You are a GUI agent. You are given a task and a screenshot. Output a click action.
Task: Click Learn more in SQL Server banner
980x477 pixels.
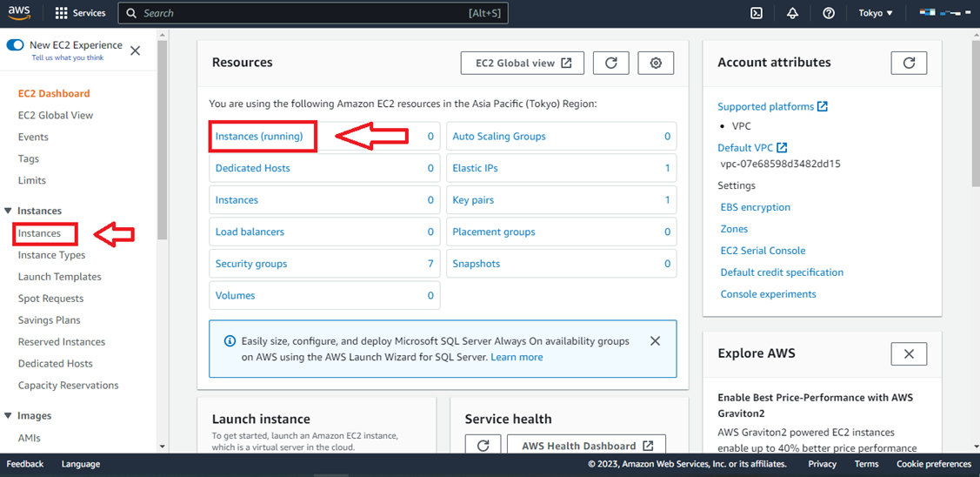point(517,357)
